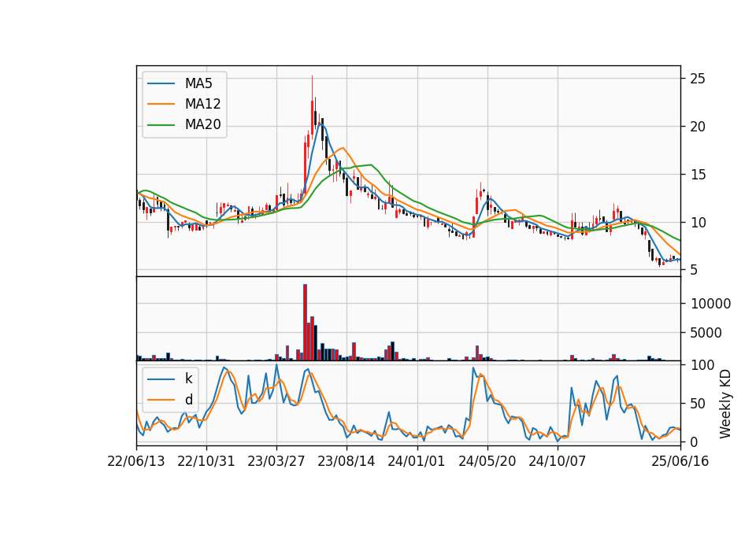The width and height of the screenshot is (756, 543).
Task: Click the 24/01/01 date label
Action: [417, 462]
